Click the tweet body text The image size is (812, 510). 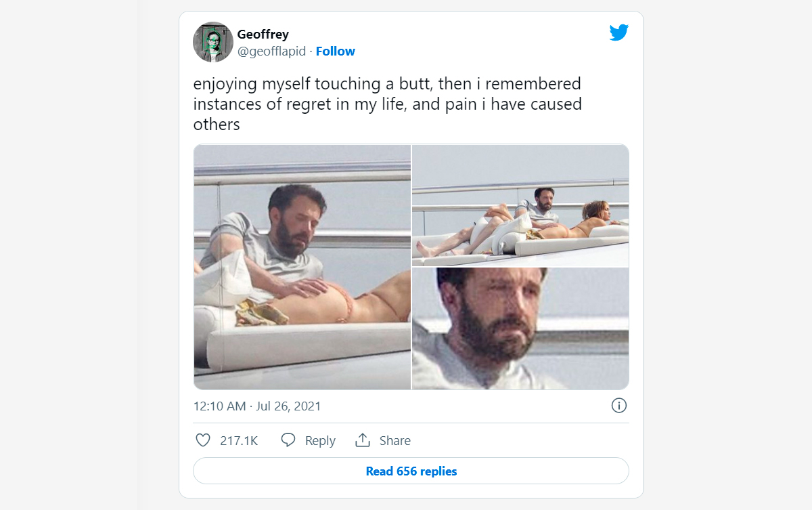pos(387,104)
